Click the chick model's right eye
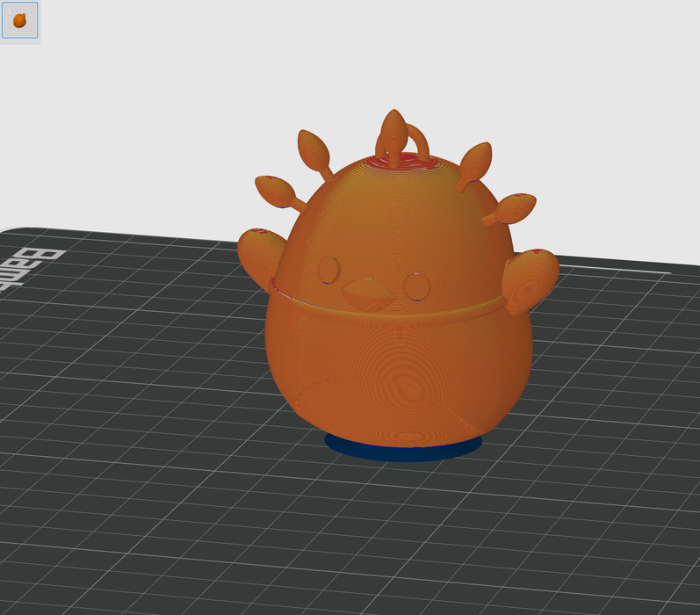The width and height of the screenshot is (700, 615). coord(416,286)
